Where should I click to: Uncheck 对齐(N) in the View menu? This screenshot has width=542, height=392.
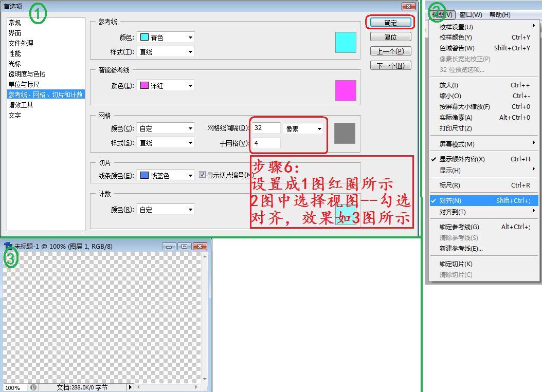coord(484,201)
